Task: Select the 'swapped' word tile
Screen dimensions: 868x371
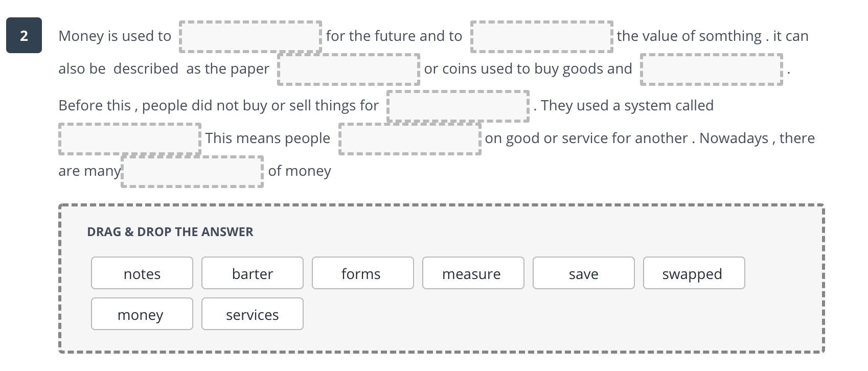Action: click(x=694, y=273)
